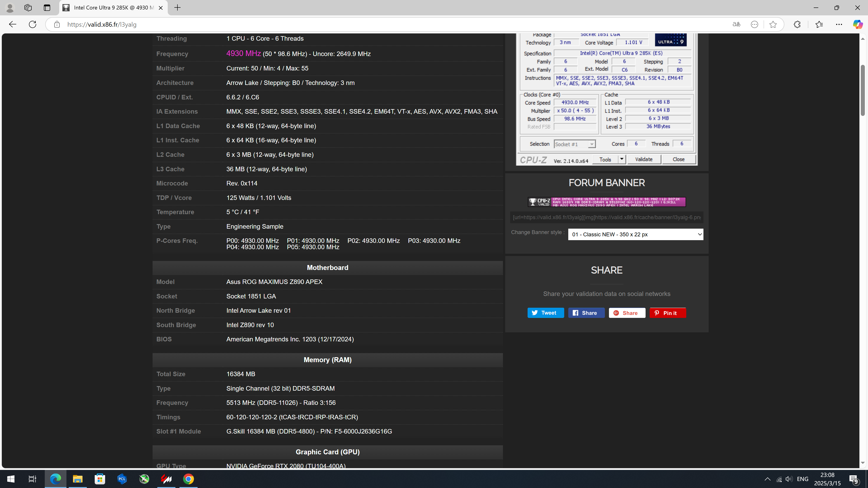Click the address bar URL field
868x488 pixels.
coord(391,24)
